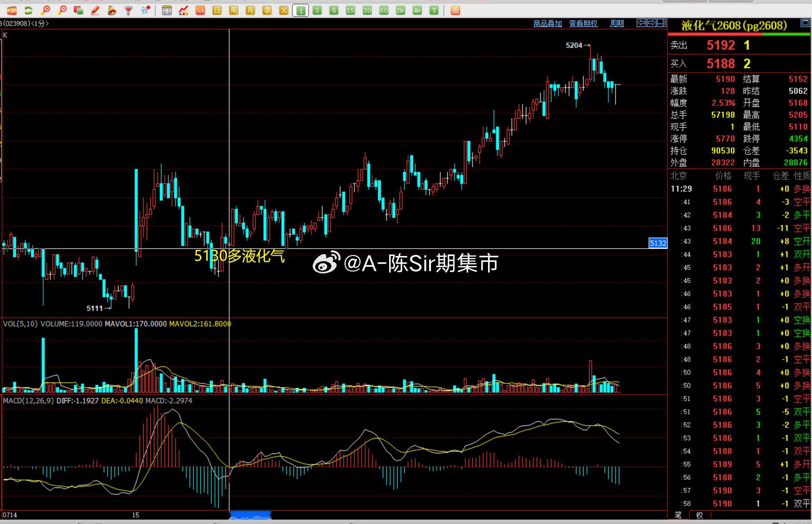Maximize the quote panel square icon

click(x=805, y=24)
